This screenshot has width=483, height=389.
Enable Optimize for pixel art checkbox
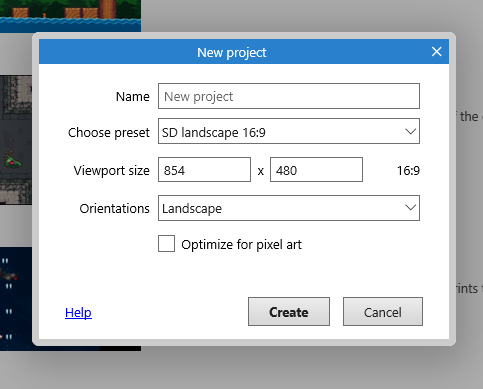click(166, 243)
